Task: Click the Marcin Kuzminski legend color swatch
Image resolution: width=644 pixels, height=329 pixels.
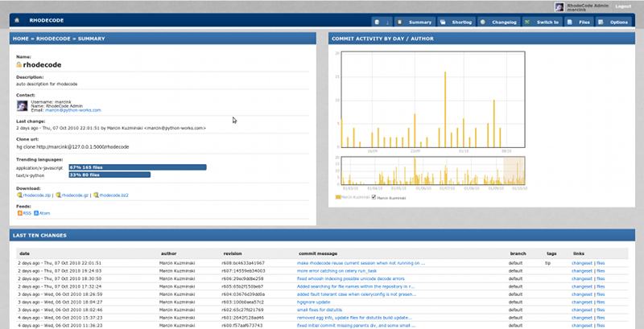Action: (338, 196)
